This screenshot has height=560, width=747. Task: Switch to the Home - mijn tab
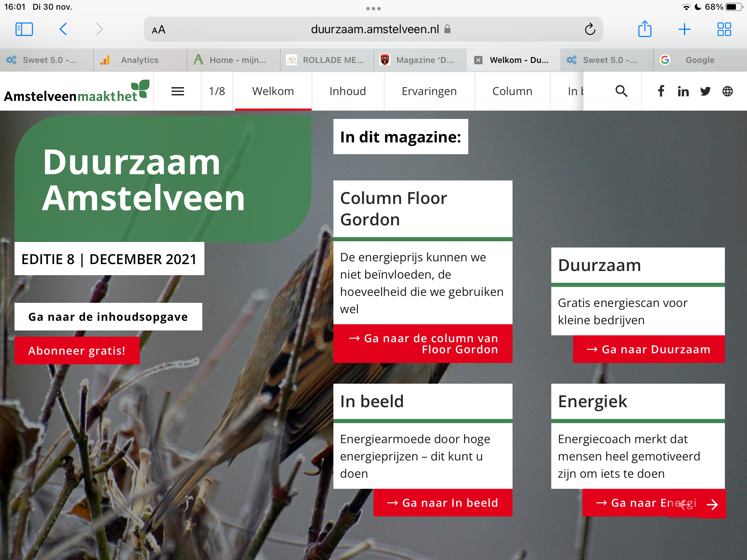[233, 60]
